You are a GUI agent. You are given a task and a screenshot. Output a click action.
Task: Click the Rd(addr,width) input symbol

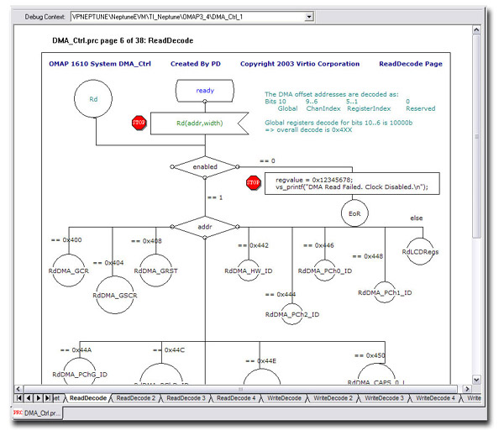tap(205, 124)
